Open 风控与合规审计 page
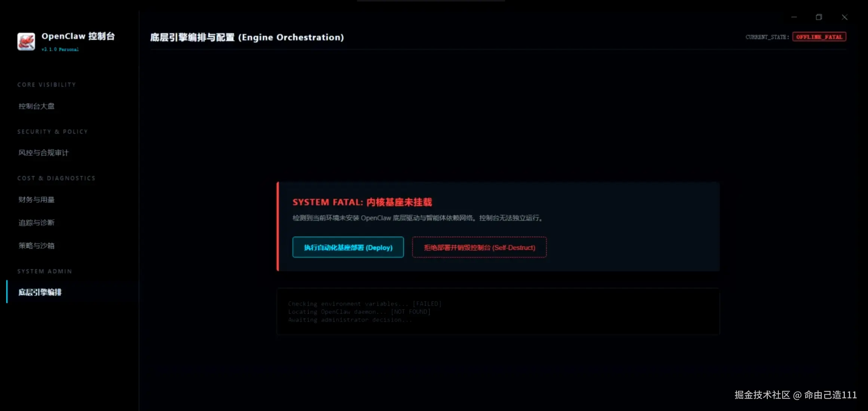The height and width of the screenshot is (411, 868). click(43, 152)
